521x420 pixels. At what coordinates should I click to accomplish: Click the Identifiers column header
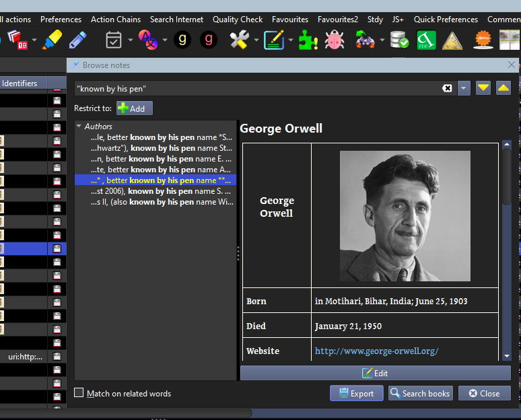coord(24,83)
